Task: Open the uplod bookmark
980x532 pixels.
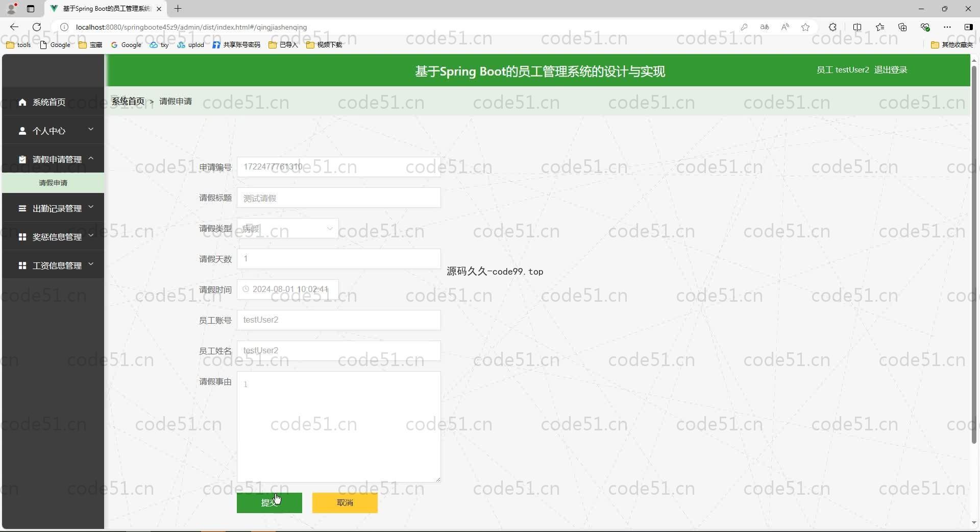Action: pyautogui.click(x=190, y=45)
